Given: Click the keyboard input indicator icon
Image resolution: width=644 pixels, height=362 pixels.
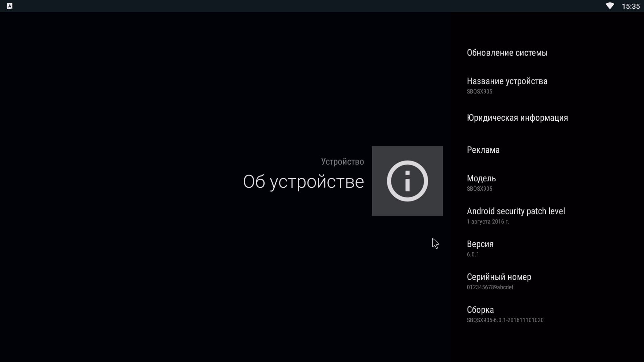Looking at the screenshot, I should coord(10,6).
